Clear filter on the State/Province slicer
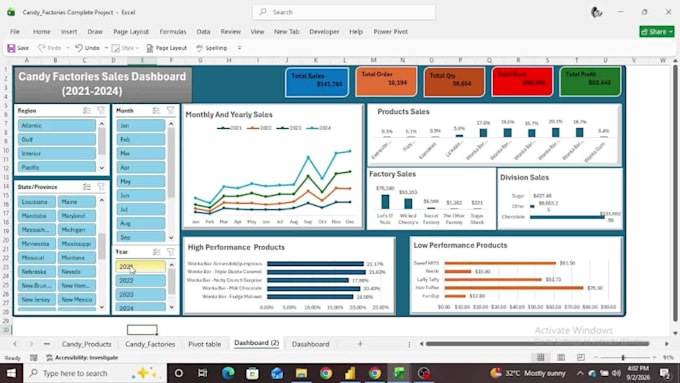The width and height of the screenshot is (680, 383). [101, 187]
